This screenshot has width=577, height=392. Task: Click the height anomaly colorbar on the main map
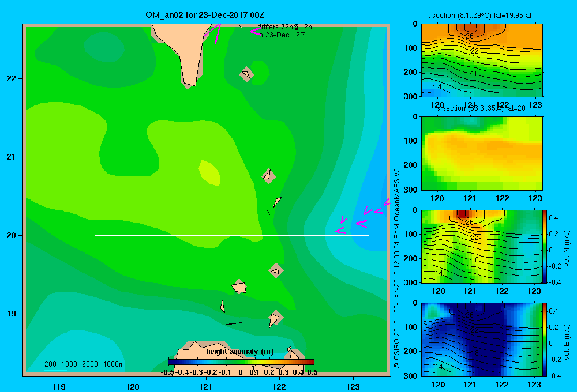click(x=241, y=362)
